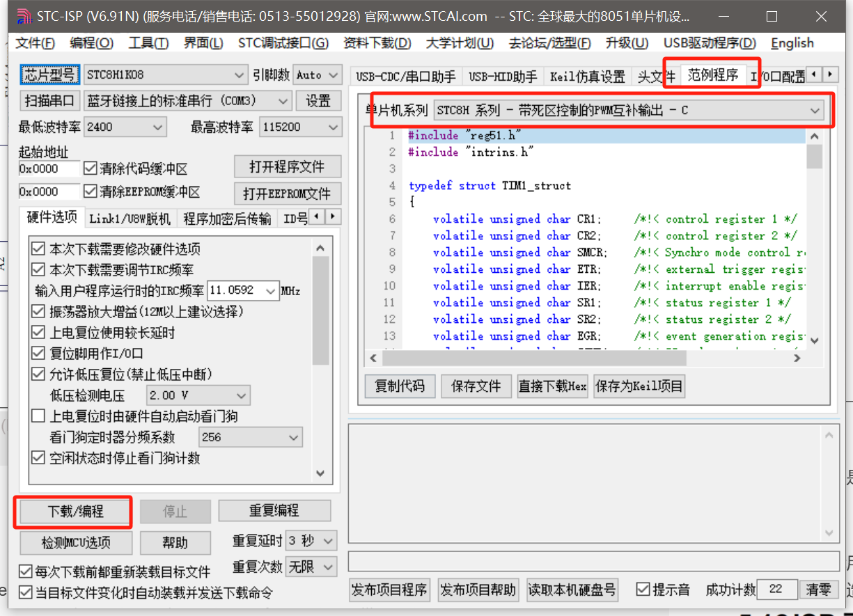The height and width of the screenshot is (616, 853).
Task: Toggle 提示音 checkbox
Action: tap(643, 590)
